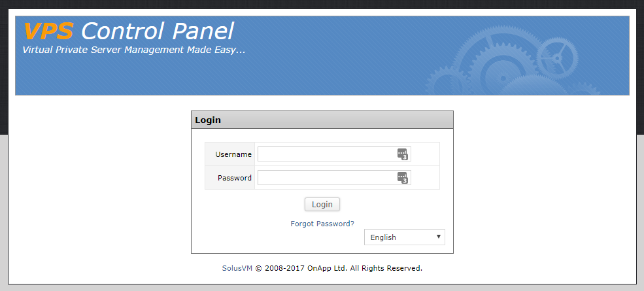Click the Password label

pos(235,178)
